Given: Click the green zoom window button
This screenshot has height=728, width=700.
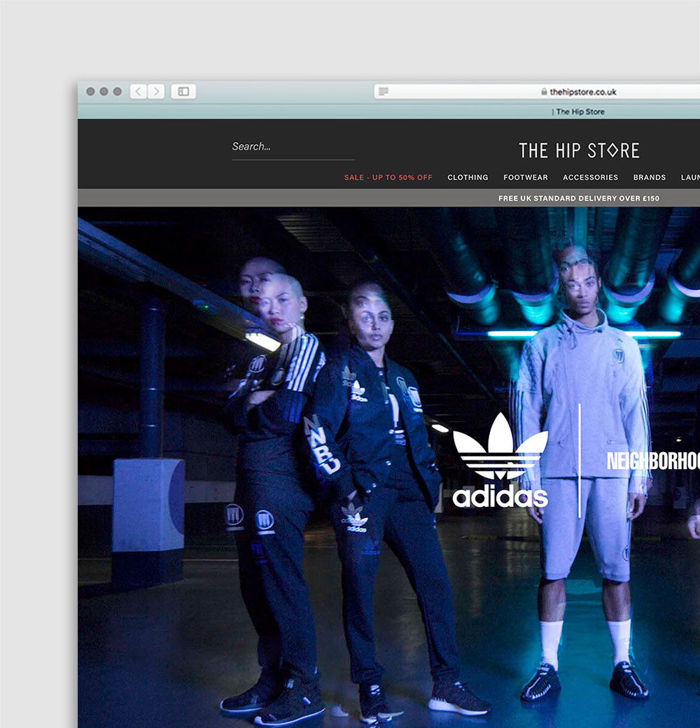Looking at the screenshot, I should pyautogui.click(x=118, y=92).
